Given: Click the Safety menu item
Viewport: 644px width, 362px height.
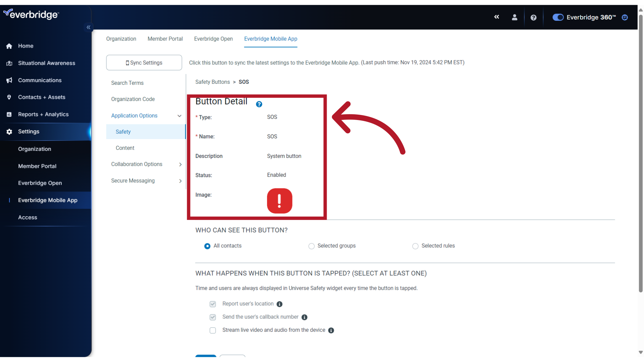Looking at the screenshot, I should [x=123, y=131].
